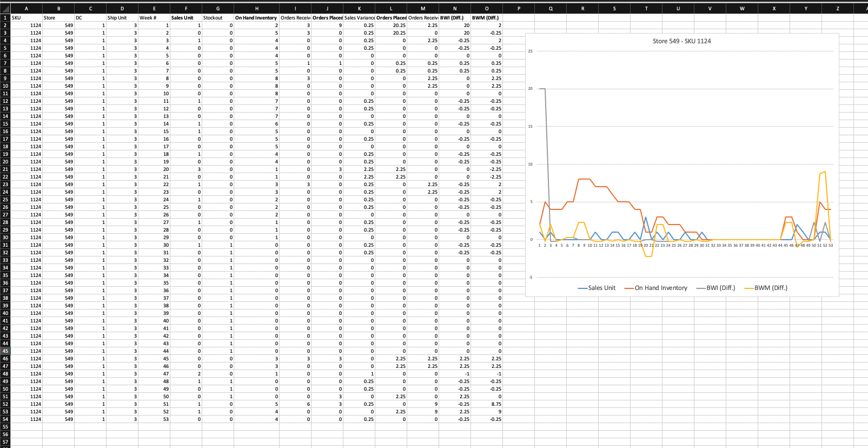Select Week # cell showing 53
The image size is (868, 448).
click(x=154, y=419)
